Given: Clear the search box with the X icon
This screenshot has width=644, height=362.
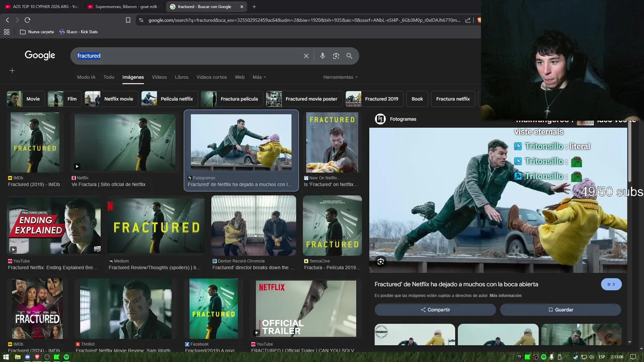Looking at the screenshot, I should tap(306, 56).
